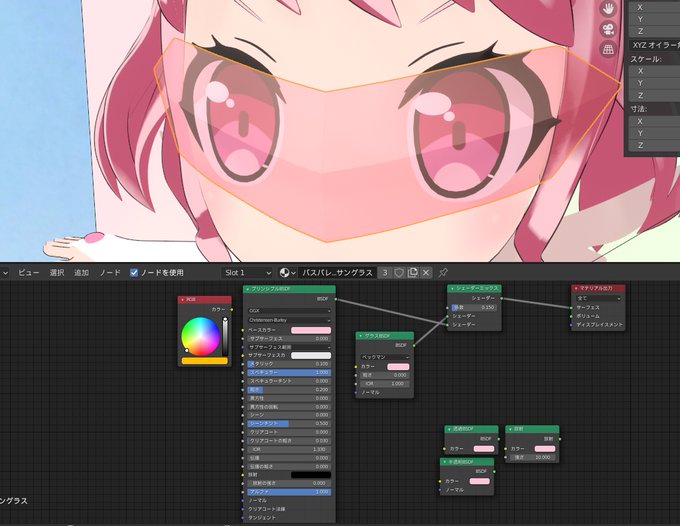Screen dimensions: 680x526
Task: Toggle the node editor pin icon
Action: [x=443, y=273]
